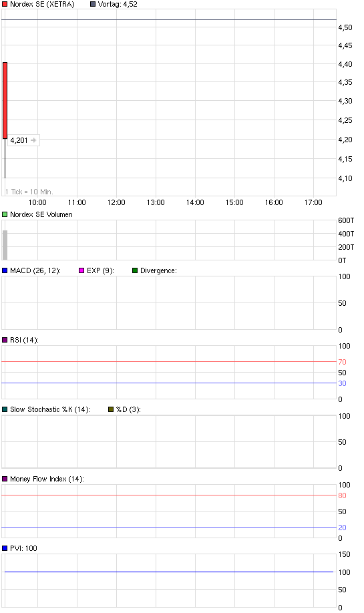
Task: Click the blue PVI indicator line
Action: tap(169, 572)
